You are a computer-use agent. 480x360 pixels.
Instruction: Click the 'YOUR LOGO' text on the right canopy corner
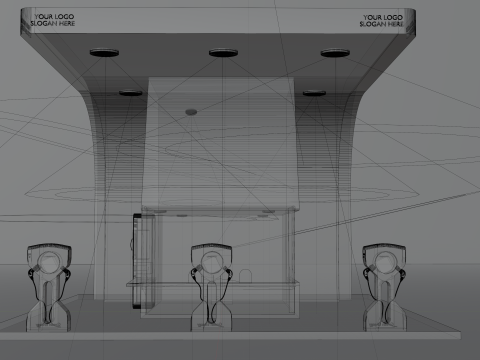[x=383, y=17]
